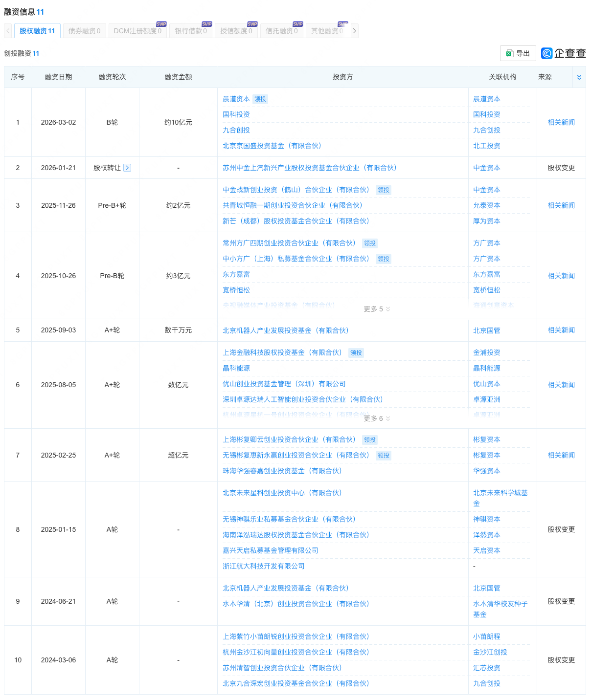Open related institution 金浦投资
The height and width of the screenshot is (700, 591).
coord(487,352)
